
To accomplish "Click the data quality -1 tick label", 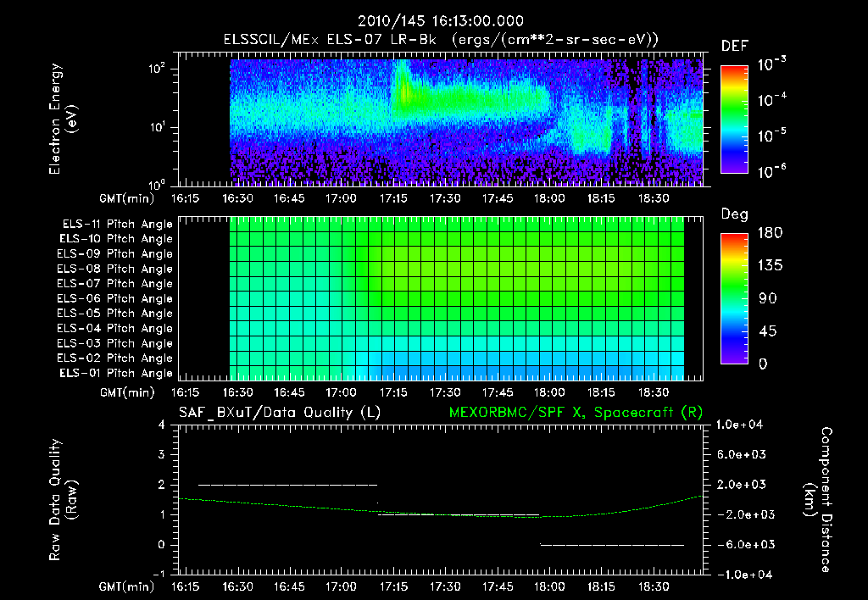I will click(159, 575).
